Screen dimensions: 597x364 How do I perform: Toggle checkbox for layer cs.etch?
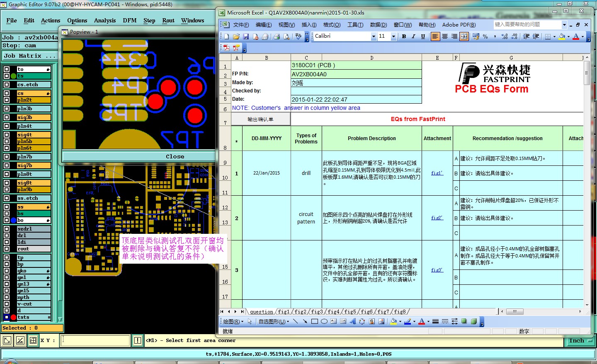tap(7, 85)
